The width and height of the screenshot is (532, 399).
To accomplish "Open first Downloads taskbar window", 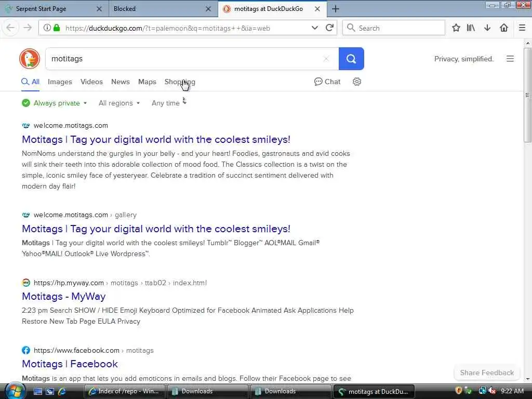I will coord(207,391).
